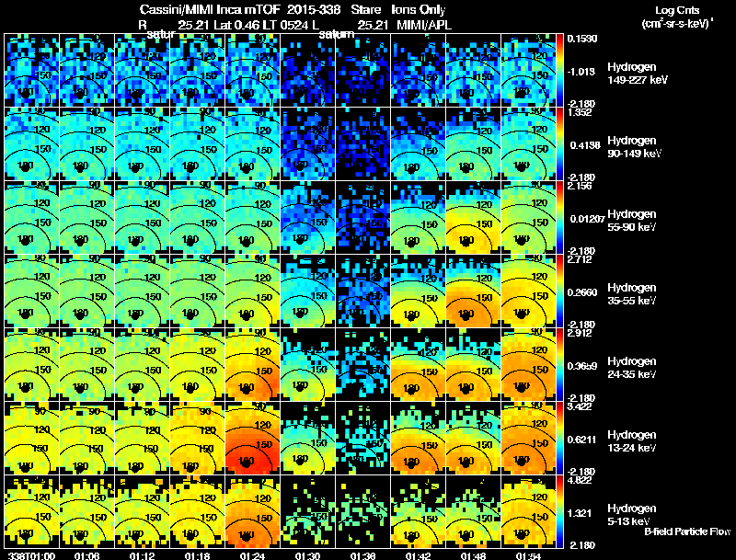Click the 01:24 panel in the Hydrogen 13-24 keV row
The image size is (736, 560).
[x=252, y=438]
